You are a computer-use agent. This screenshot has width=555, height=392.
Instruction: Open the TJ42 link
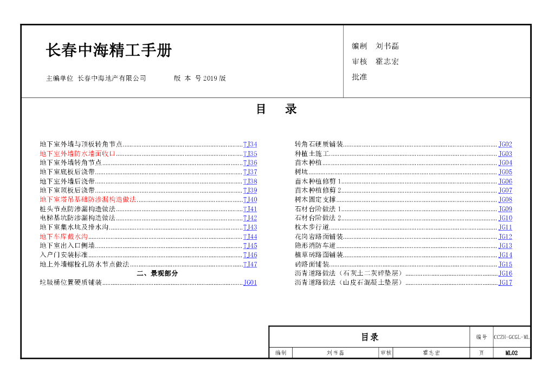click(x=250, y=218)
